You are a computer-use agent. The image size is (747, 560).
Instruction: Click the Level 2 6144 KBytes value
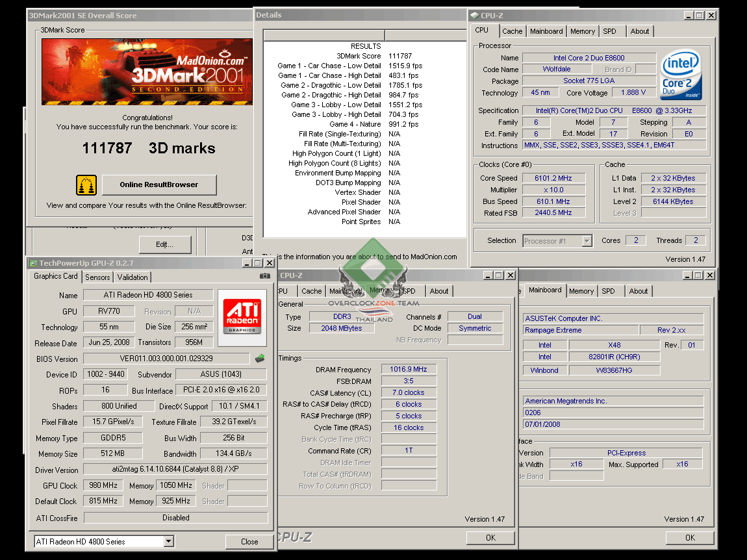[673, 201]
